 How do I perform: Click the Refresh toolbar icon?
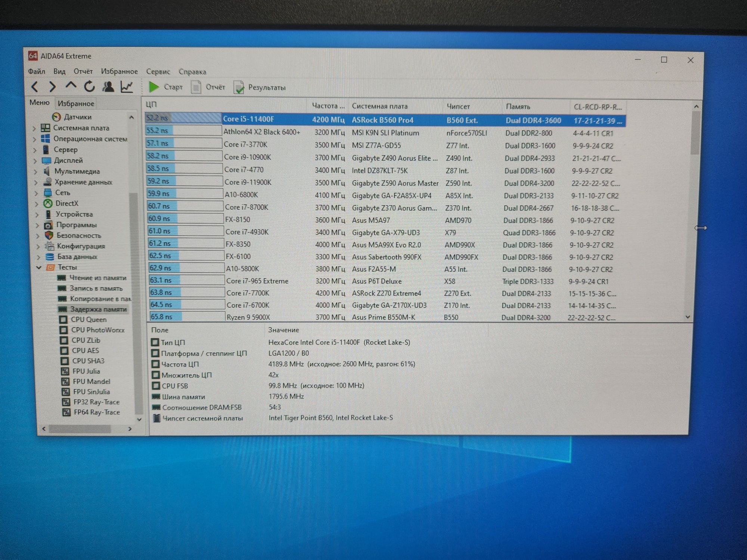tap(89, 87)
